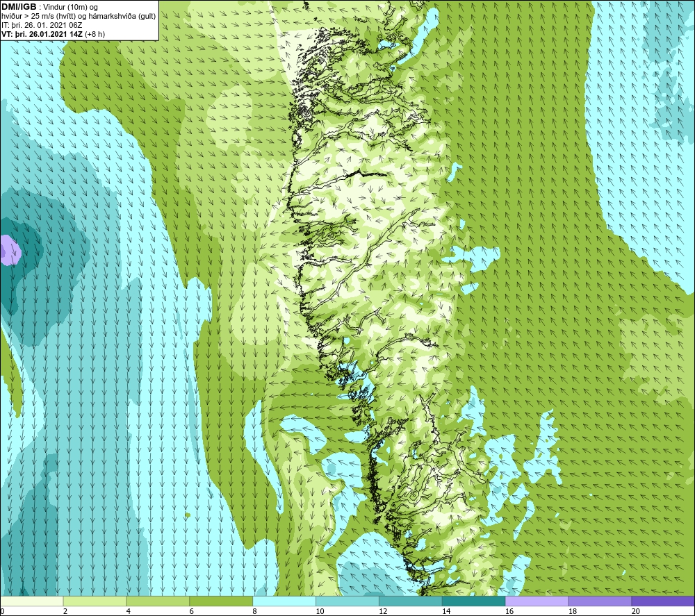The image size is (695, 616).
Task: Click the scale label '2' below the legend
Action: click(x=65, y=611)
